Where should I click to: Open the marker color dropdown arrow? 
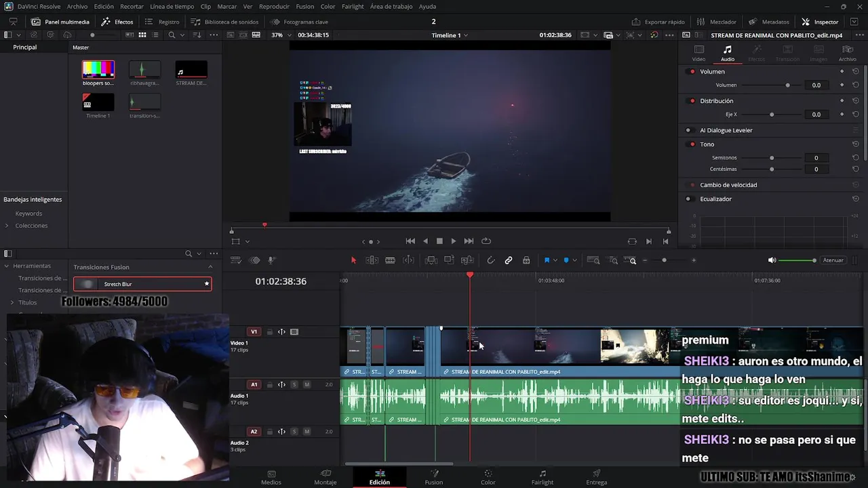coord(575,260)
